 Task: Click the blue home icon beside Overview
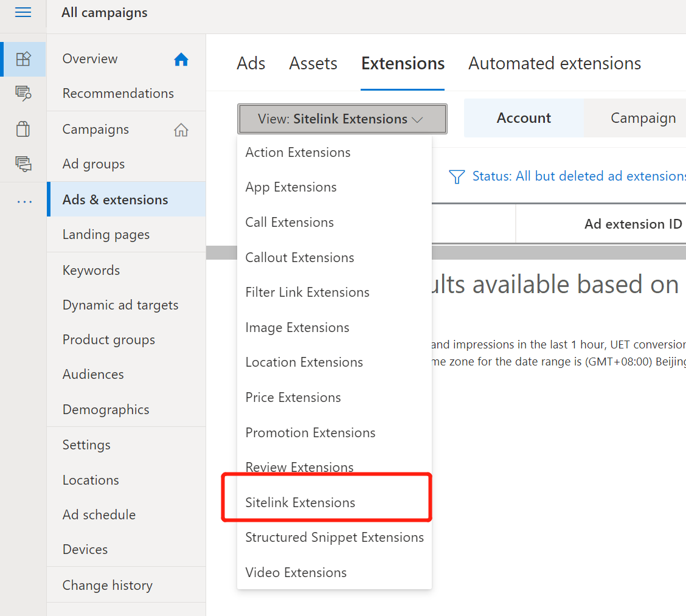[x=181, y=60]
